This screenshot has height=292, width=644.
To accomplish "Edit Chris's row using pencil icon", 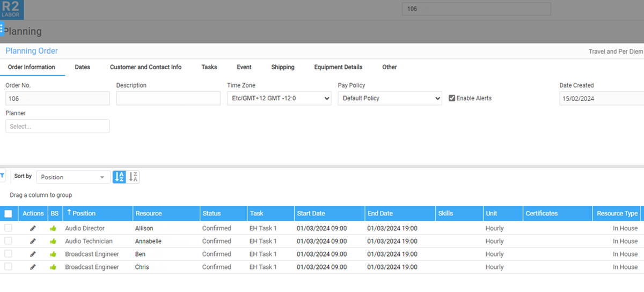I will pos(33,267).
